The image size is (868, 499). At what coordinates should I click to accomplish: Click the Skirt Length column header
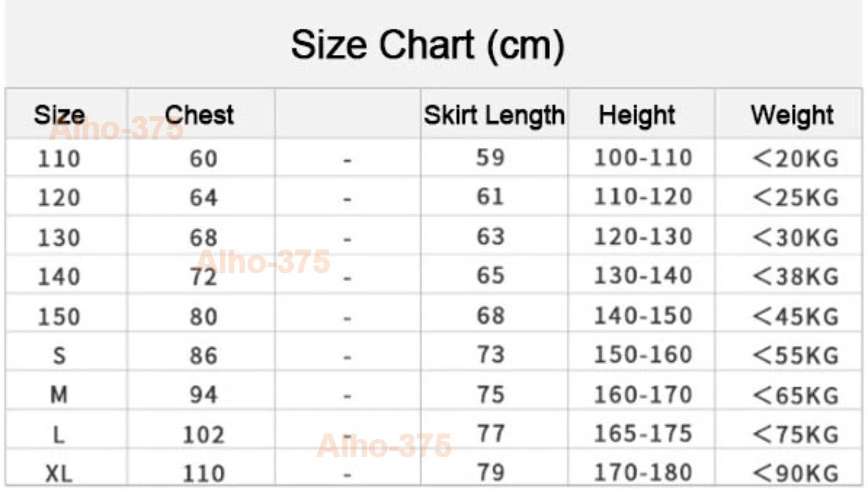click(494, 116)
